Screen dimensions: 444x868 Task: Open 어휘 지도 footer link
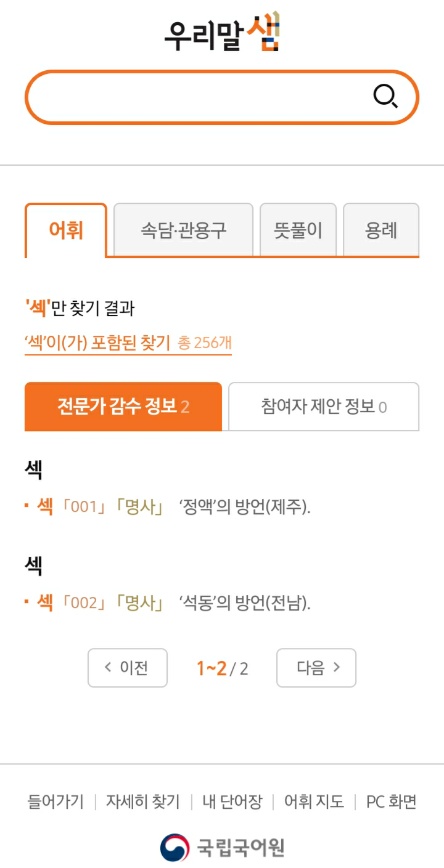[x=314, y=801]
